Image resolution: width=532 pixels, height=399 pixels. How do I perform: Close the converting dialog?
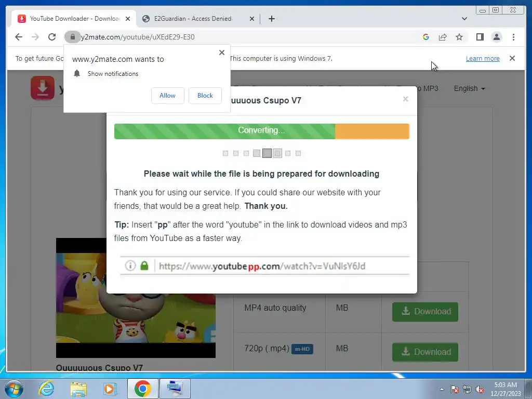pos(405,99)
